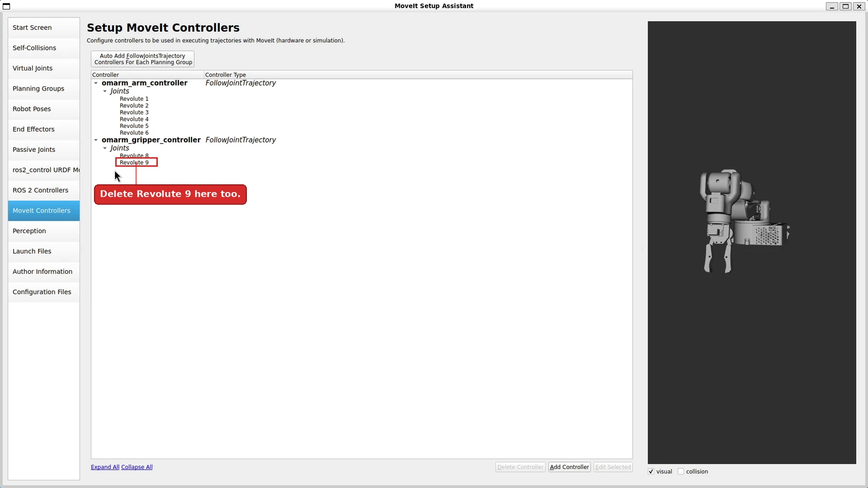Click the Add Controller button
Image resolution: width=868 pixels, height=488 pixels.
pos(569,467)
